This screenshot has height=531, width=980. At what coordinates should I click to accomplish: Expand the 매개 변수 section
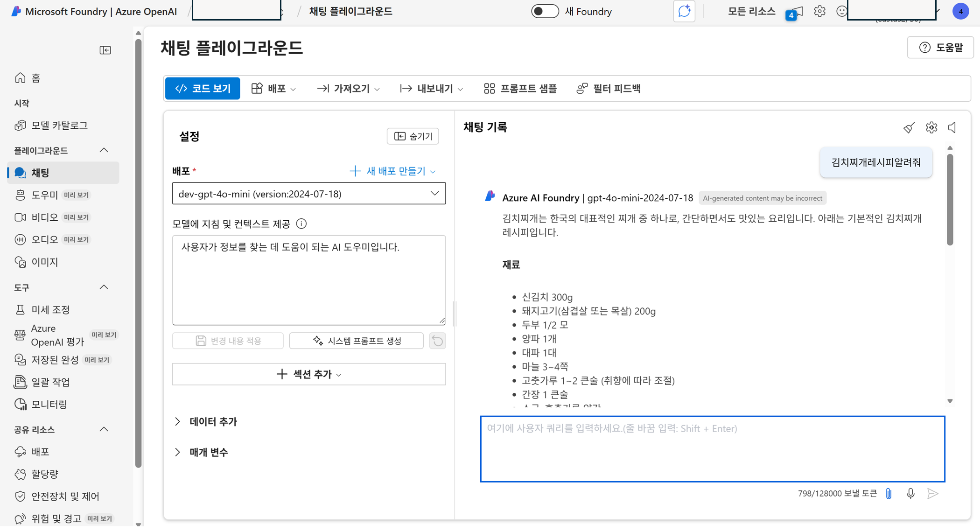[202, 452]
